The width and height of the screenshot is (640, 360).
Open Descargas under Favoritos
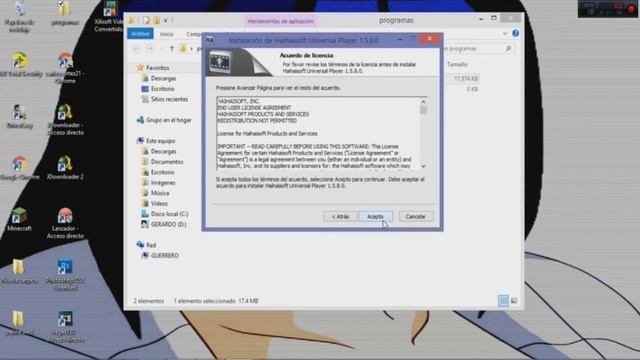click(163, 78)
